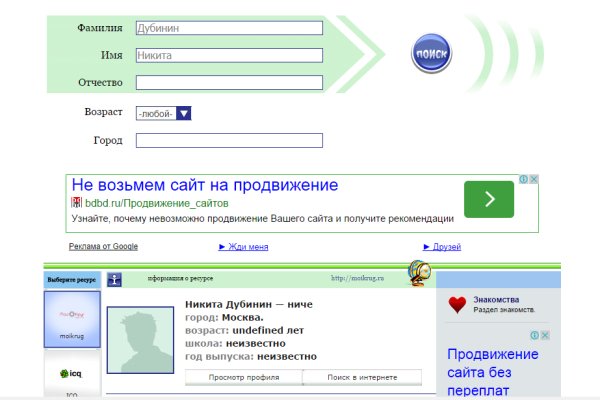This screenshot has height=400, width=600.
Task: Click the empty Отчество patronymic field
Action: [x=229, y=82]
